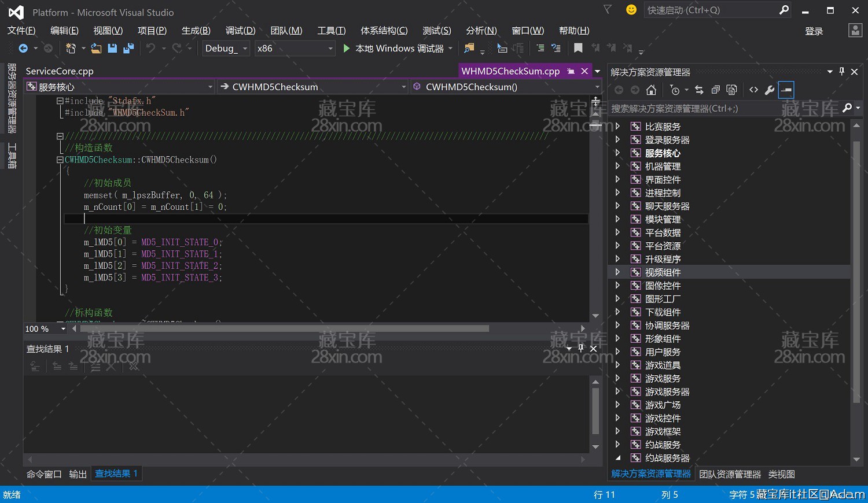Toggle bookmark on the current line
The height and width of the screenshot is (503, 868).
click(x=578, y=49)
